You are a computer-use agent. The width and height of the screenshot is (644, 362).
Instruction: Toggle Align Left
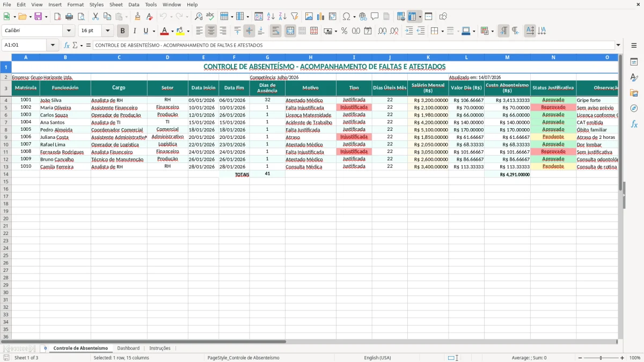click(199, 31)
